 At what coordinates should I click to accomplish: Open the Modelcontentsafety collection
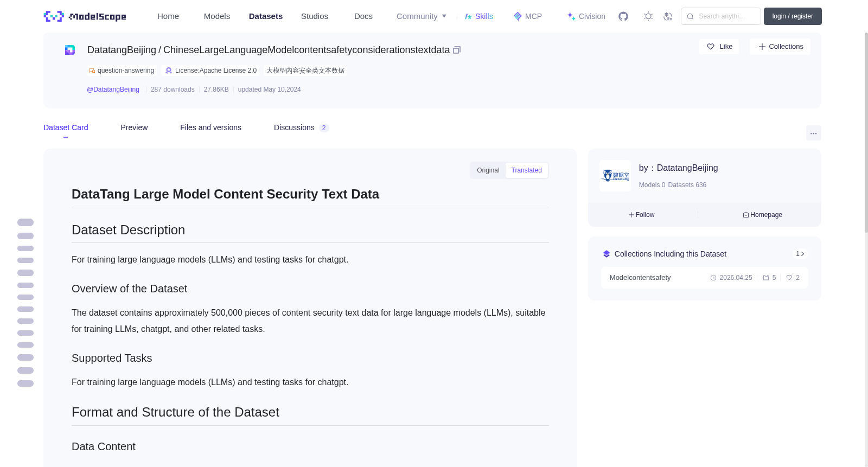coord(704,278)
